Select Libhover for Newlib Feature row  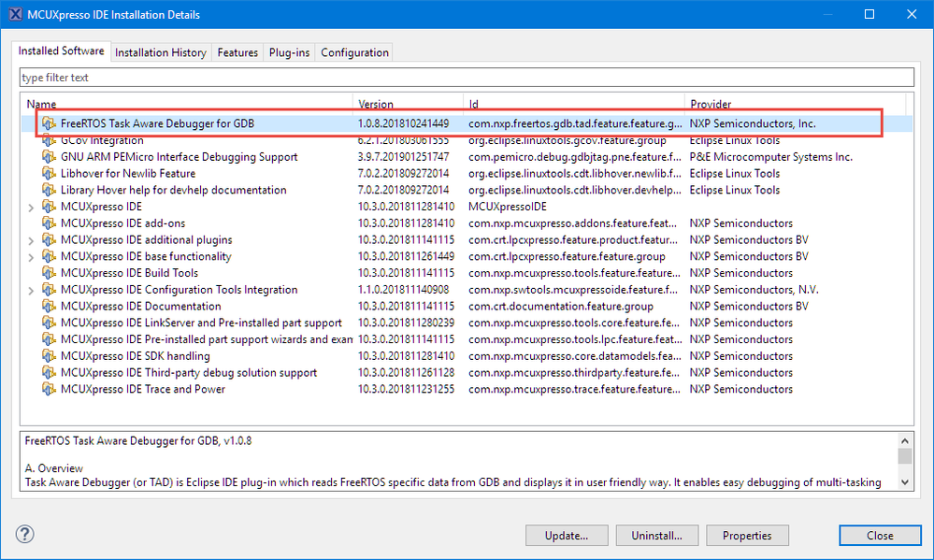467,173
